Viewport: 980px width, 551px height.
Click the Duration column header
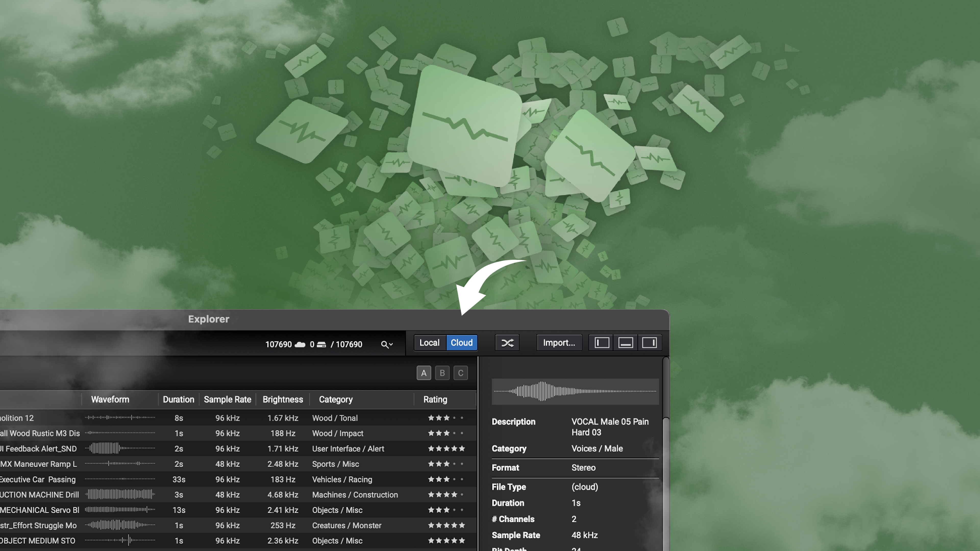point(178,399)
